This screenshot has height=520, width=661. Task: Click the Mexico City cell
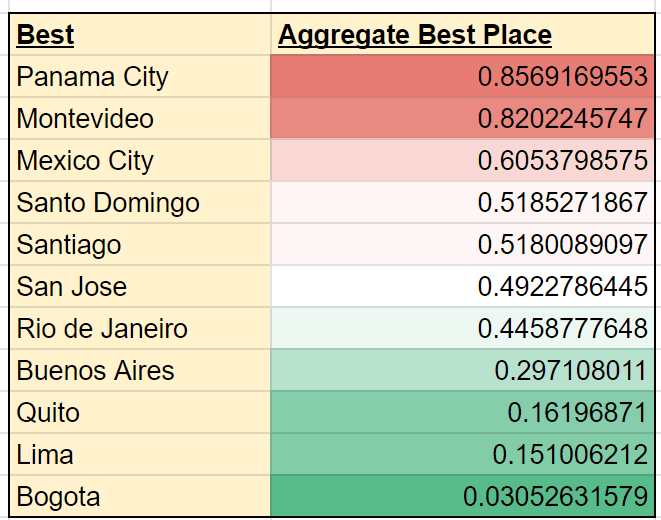coord(140,161)
